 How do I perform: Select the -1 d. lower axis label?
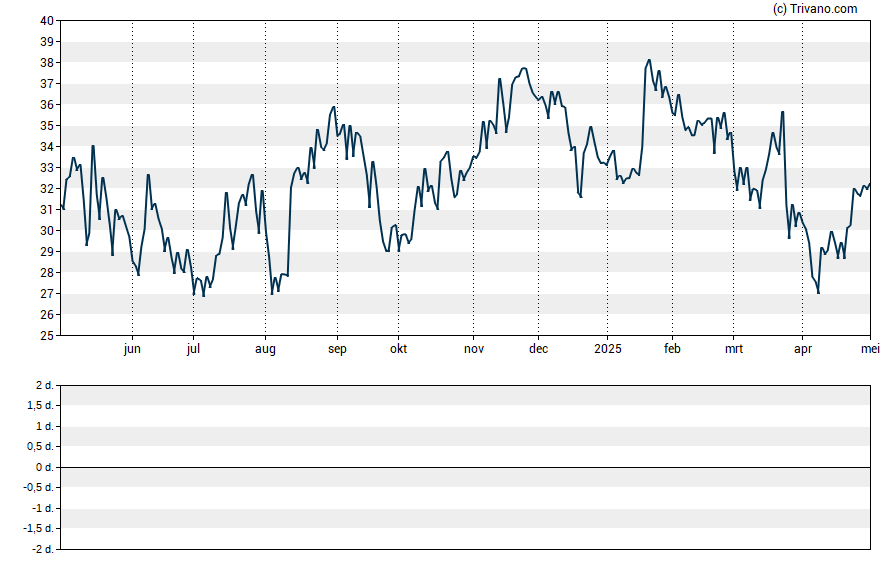click(42, 508)
